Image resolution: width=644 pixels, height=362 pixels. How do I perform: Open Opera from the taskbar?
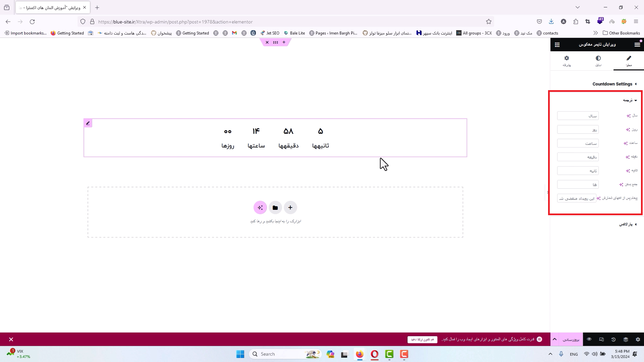[374, 354]
